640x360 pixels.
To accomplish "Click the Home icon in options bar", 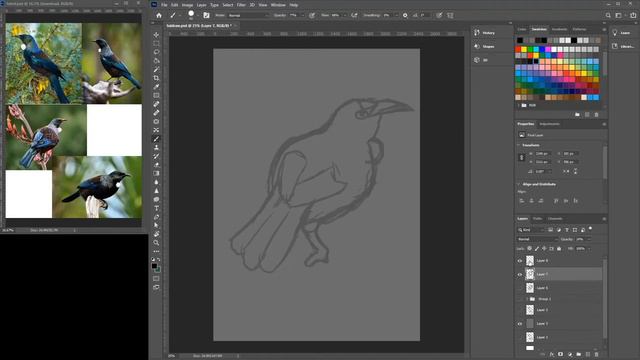I will (x=159, y=15).
